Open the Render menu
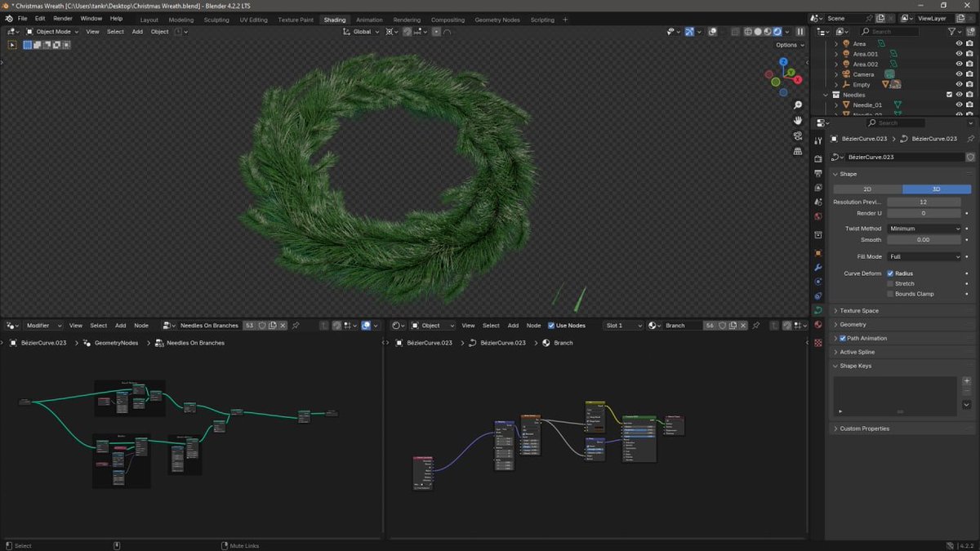 (x=62, y=18)
